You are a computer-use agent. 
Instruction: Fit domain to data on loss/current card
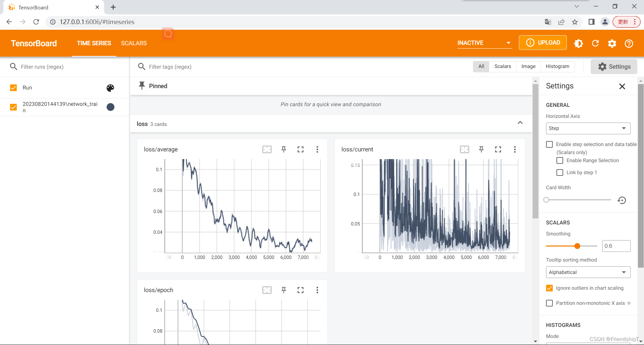pos(465,149)
